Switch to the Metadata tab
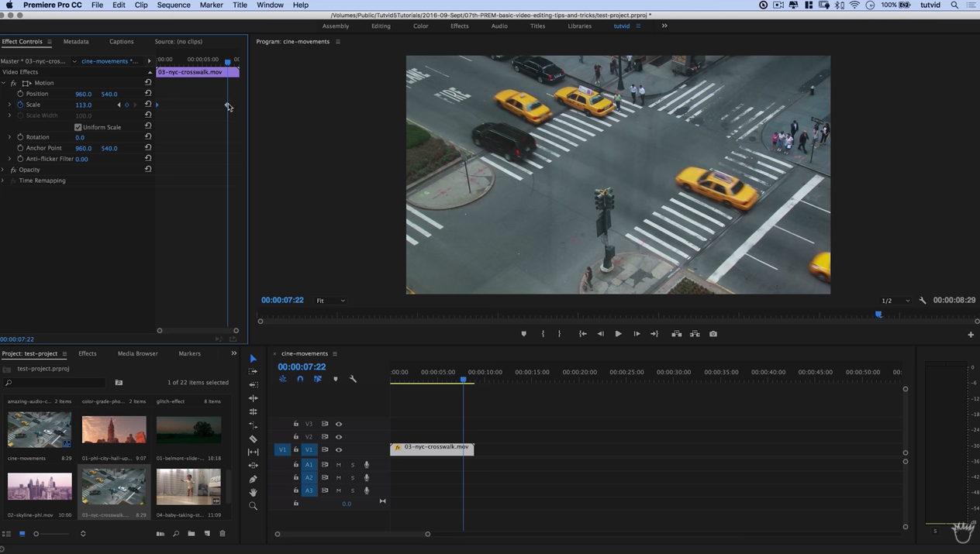Viewport: 980px width, 554px height. (76, 41)
